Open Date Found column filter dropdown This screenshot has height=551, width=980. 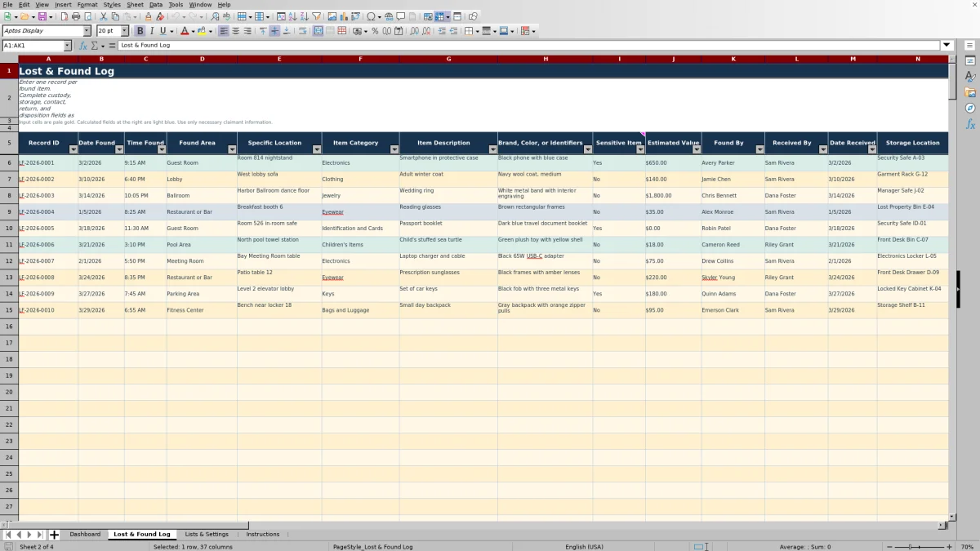tap(119, 149)
